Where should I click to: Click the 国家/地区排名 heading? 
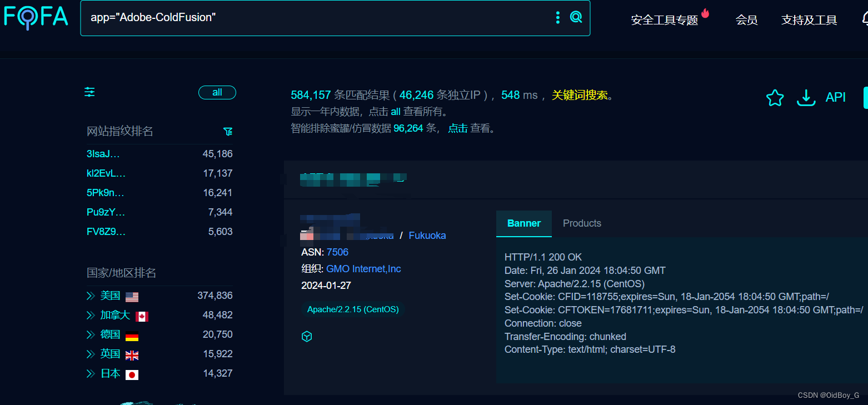[122, 273]
